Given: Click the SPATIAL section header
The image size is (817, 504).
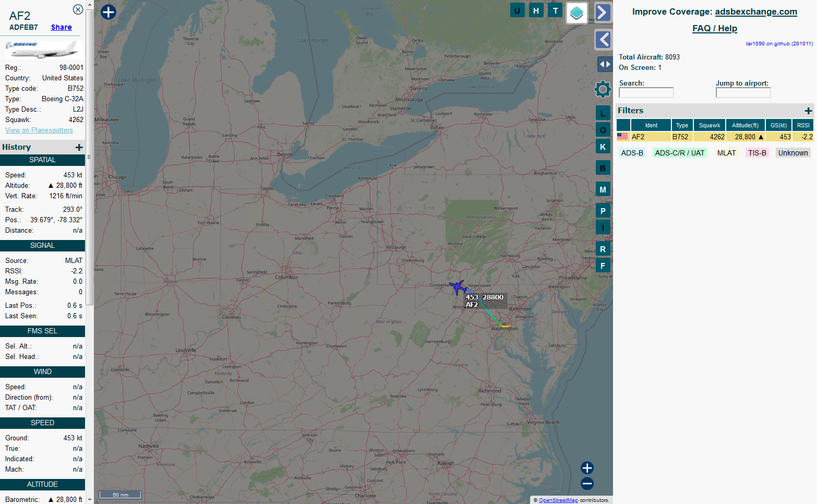Looking at the screenshot, I should [x=42, y=160].
